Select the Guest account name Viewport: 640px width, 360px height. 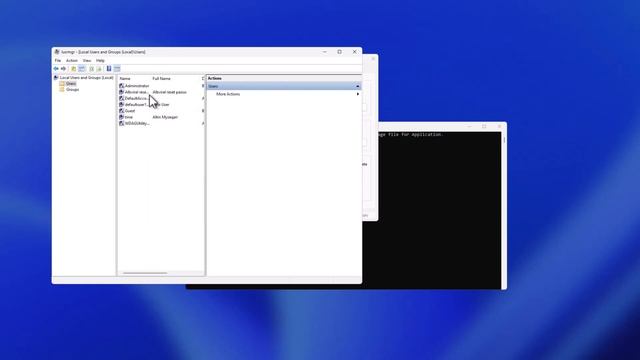(130, 111)
